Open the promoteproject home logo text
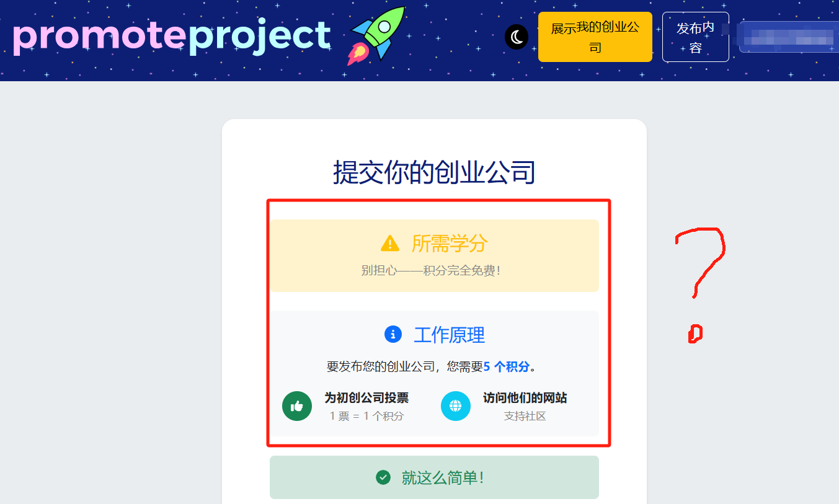This screenshot has width=839, height=504. point(172,36)
